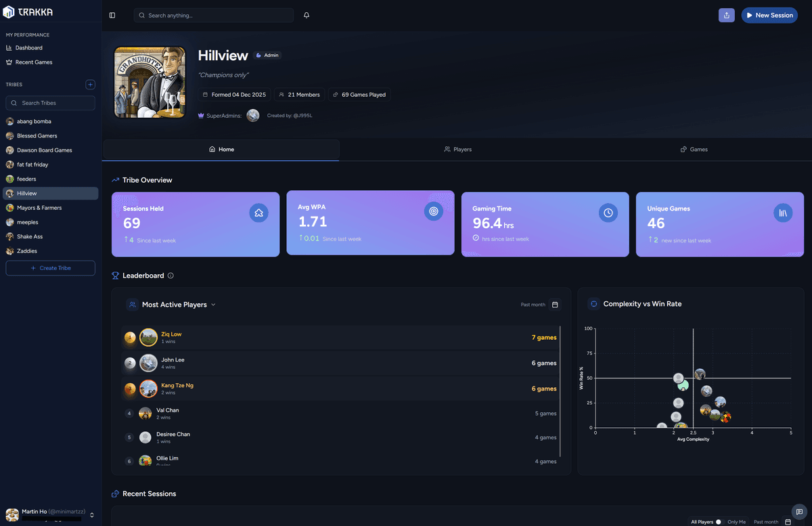Viewport: 812px width, 526px height.
Task: Click the '7 games' count for Ziq Low
Action: 544,337
